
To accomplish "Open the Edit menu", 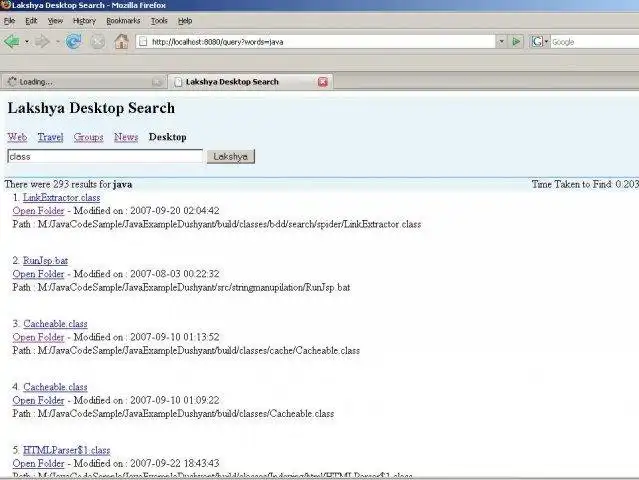I will (x=31, y=21).
